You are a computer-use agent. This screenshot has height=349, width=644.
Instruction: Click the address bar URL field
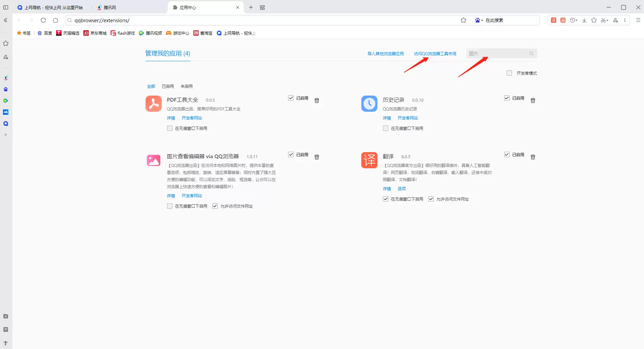[262, 20]
